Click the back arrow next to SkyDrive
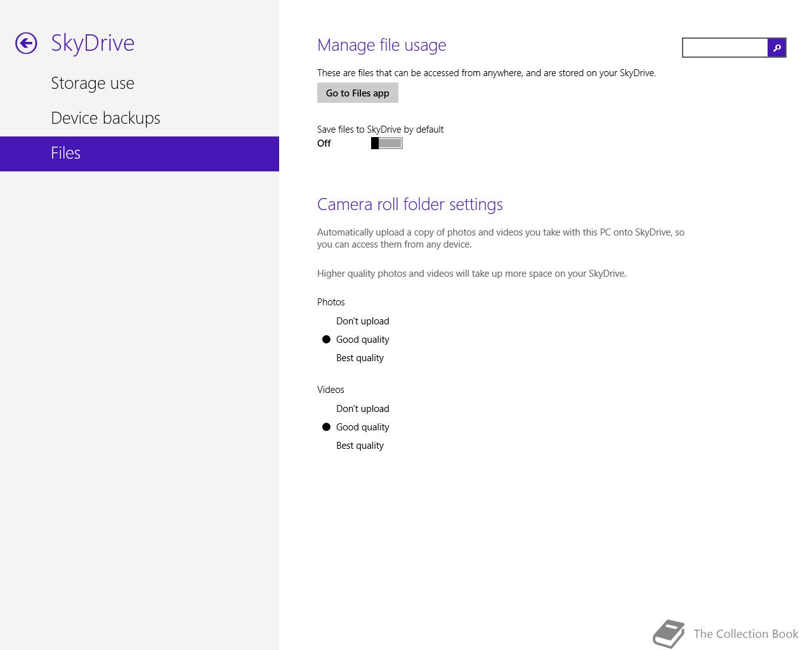 [26, 43]
